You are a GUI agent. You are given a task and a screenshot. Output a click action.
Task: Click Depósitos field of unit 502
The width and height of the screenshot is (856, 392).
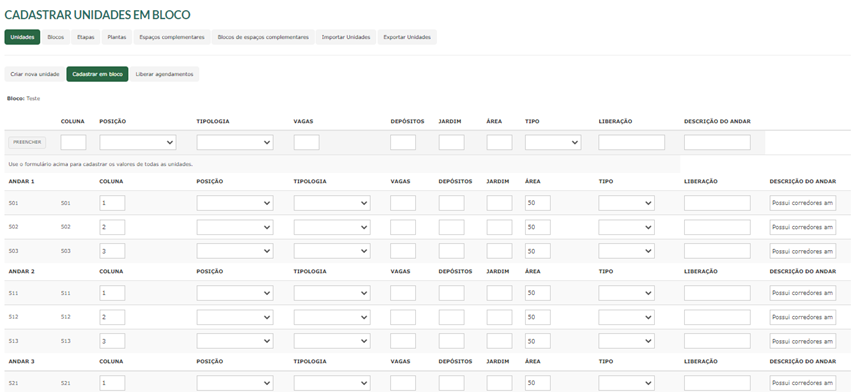pos(451,227)
